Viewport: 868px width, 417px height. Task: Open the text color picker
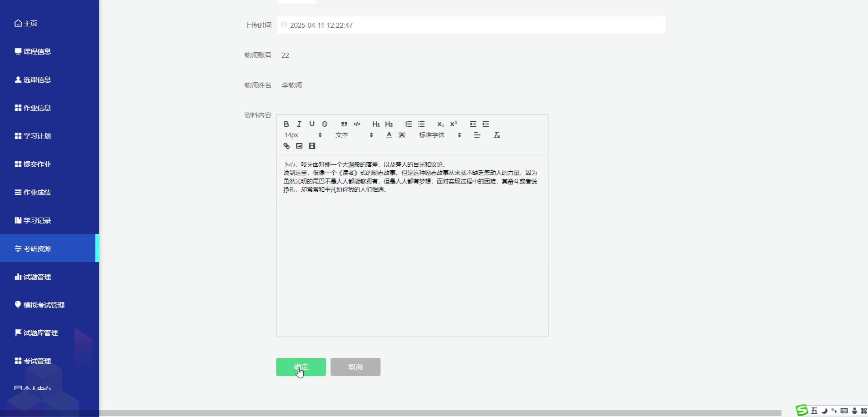(389, 135)
